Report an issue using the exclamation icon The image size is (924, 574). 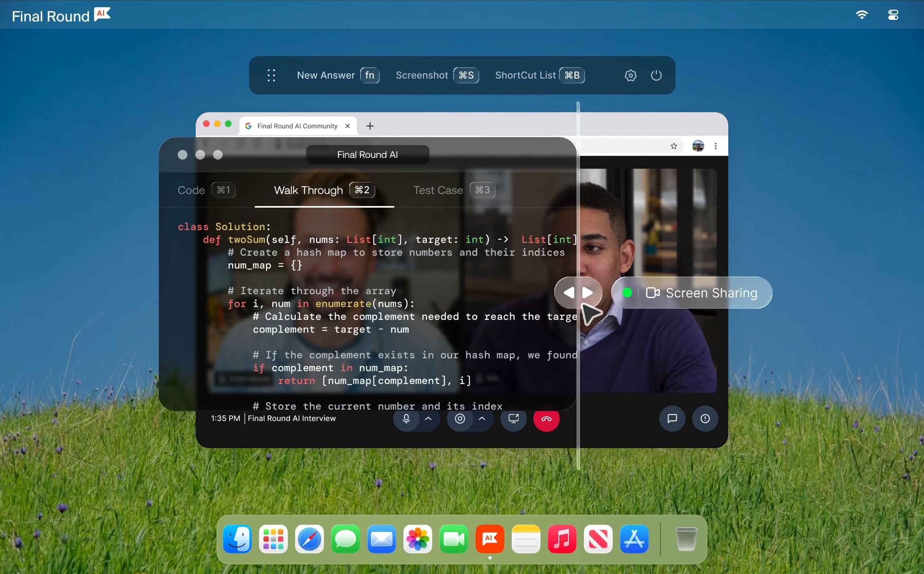coord(705,418)
